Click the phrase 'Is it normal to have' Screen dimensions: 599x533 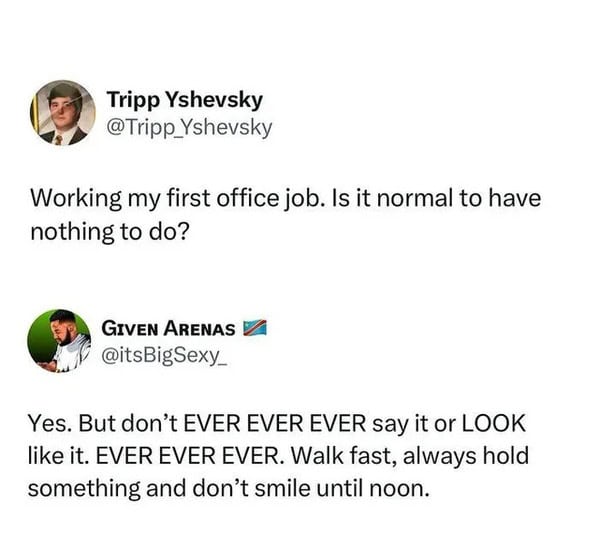(437, 199)
